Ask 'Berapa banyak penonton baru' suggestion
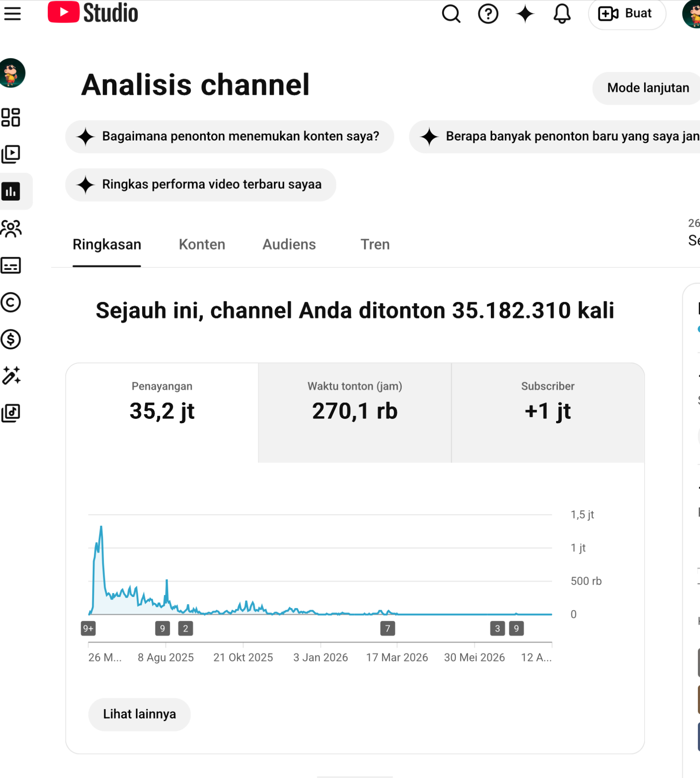 point(555,137)
